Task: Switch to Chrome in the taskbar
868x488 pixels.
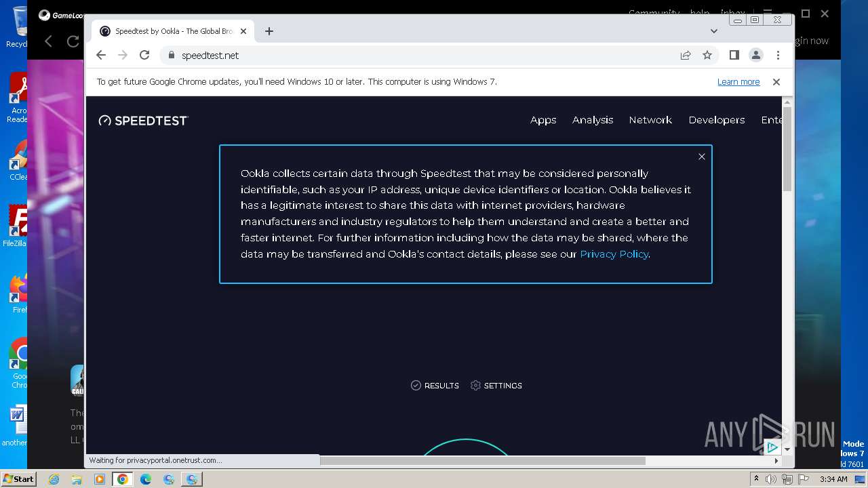Action: (x=122, y=479)
